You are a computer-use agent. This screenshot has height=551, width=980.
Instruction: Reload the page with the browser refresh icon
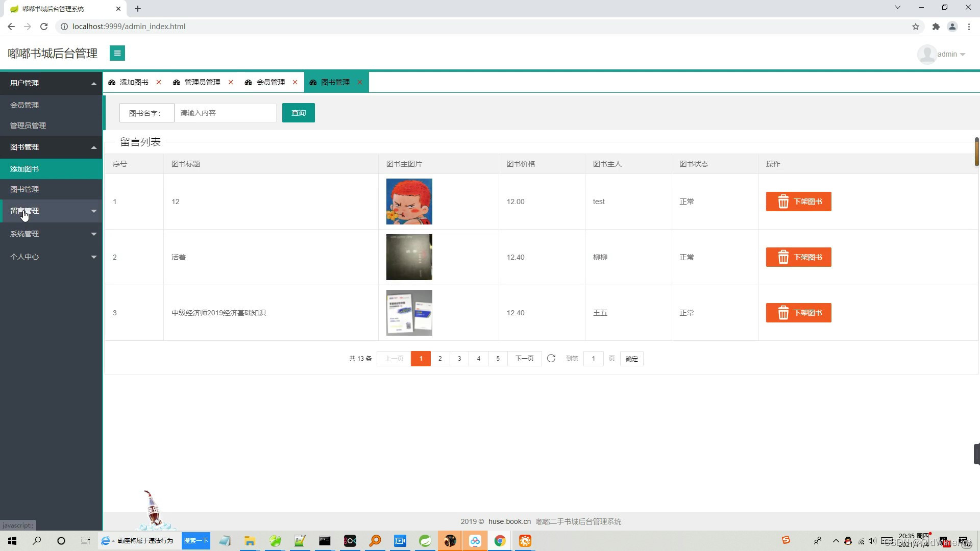coord(44,27)
